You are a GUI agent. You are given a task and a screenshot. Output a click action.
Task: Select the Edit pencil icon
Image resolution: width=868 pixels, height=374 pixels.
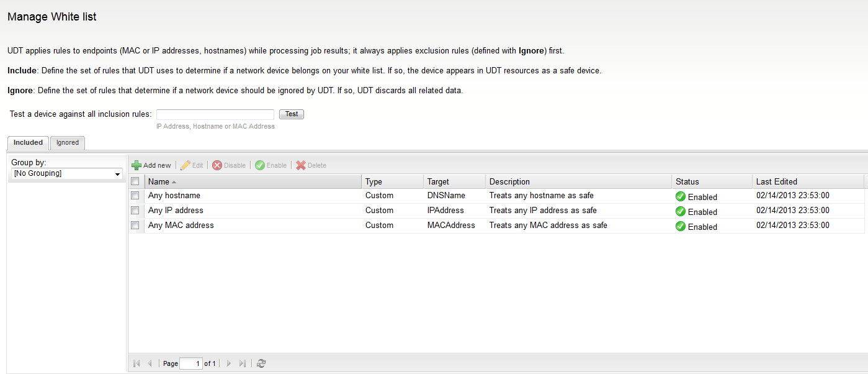[x=184, y=165]
